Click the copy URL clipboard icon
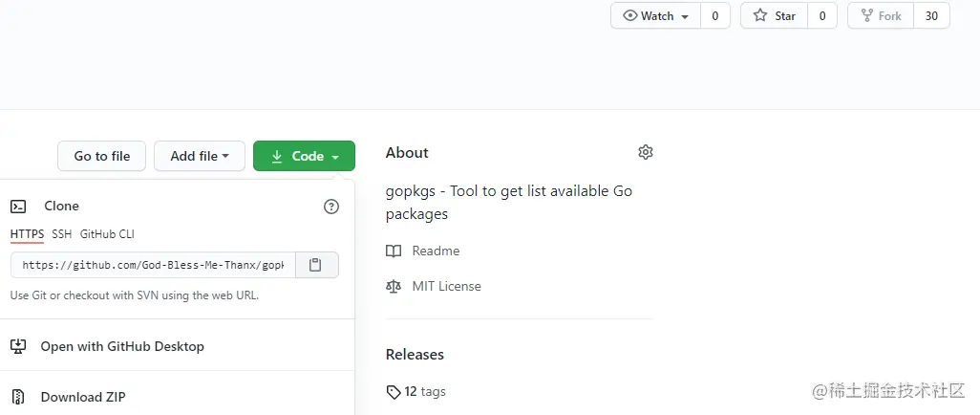 click(x=316, y=265)
